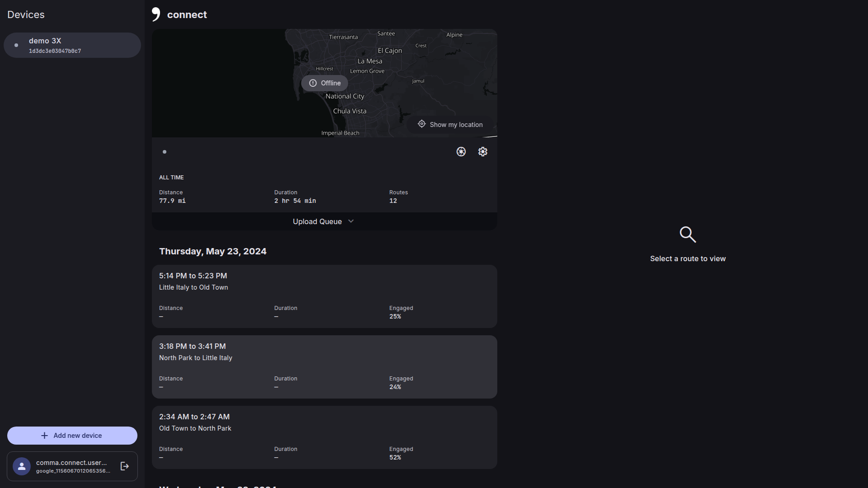Click the comma.connect.user account name
Screen dimensions: 868x488
71,463
